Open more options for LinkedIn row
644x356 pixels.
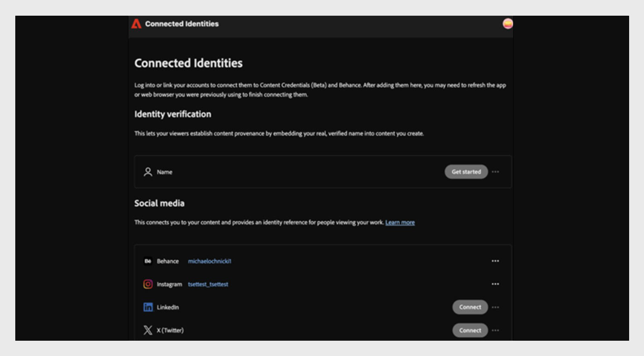click(x=495, y=307)
